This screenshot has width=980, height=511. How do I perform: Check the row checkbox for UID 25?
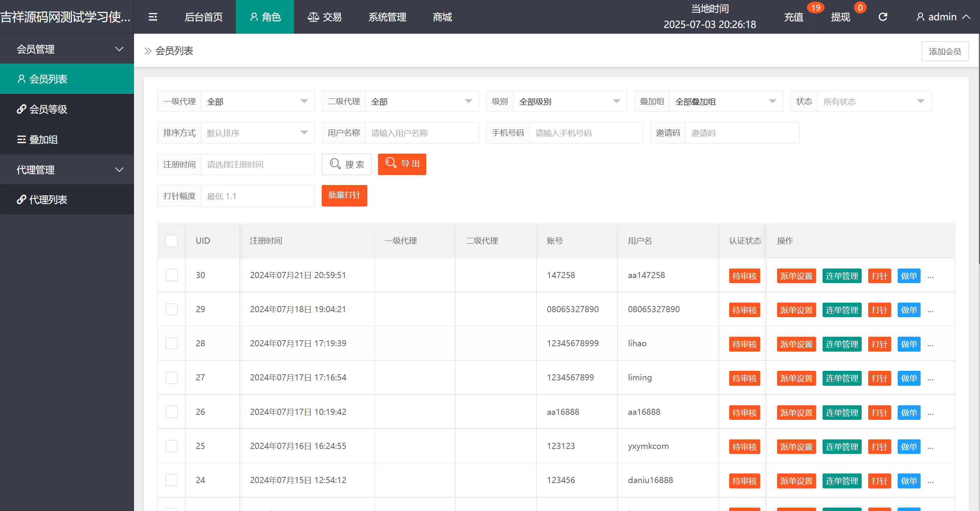coord(172,446)
